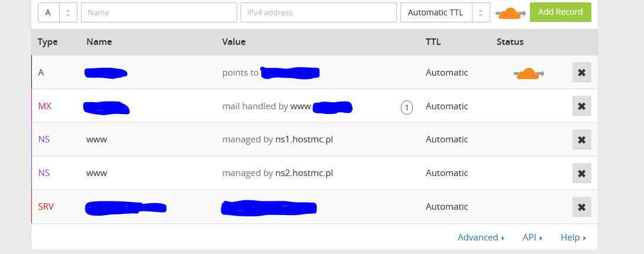Screen dimensions: 644x254
Task: Edit the SRV record's Automatic TTL value
Action: click(x=446, y=207)
